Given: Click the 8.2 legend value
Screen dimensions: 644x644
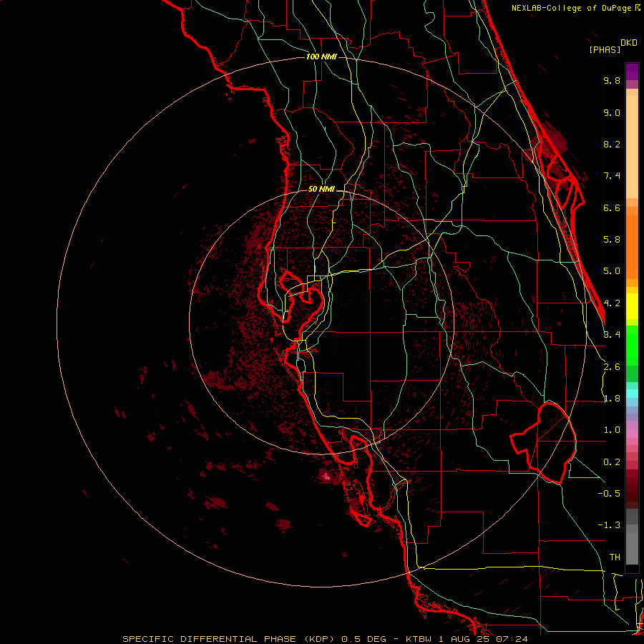Looking at the screenshot, I should tap(612, 144).
